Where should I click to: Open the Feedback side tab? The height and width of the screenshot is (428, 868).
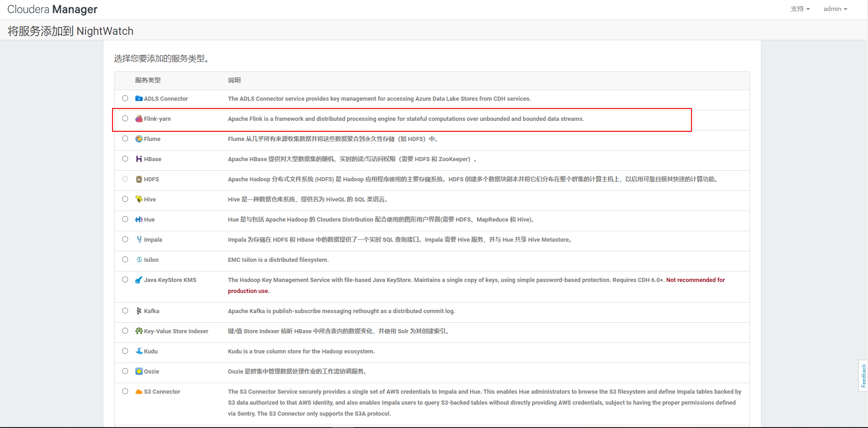[x=863, y=376]
